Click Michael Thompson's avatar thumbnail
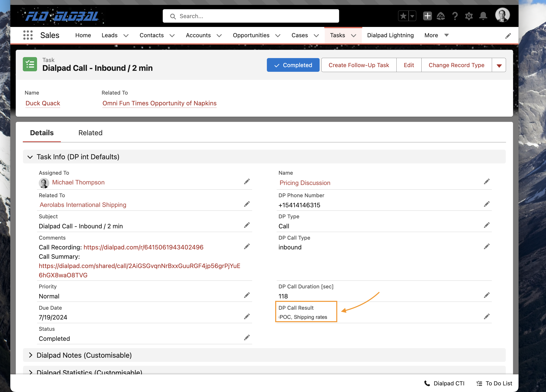 tap(44, 183)
